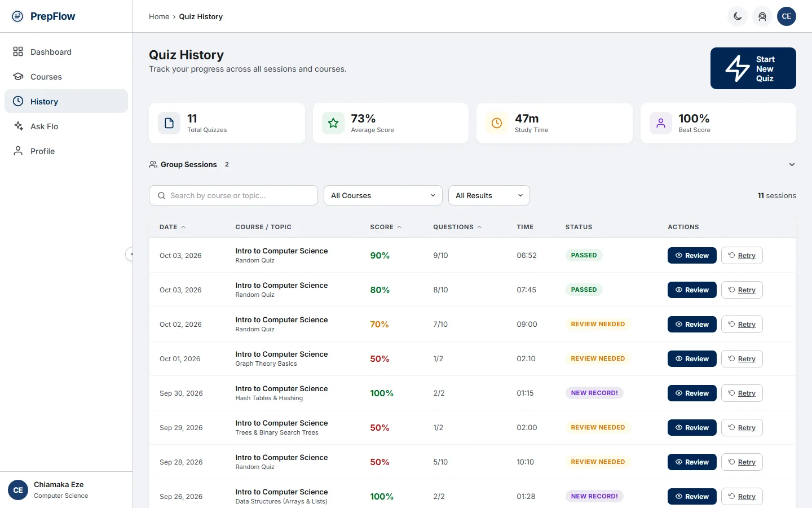Toggle dark mode moon icon
Screen dimensions: 812x508
point(738,16)
